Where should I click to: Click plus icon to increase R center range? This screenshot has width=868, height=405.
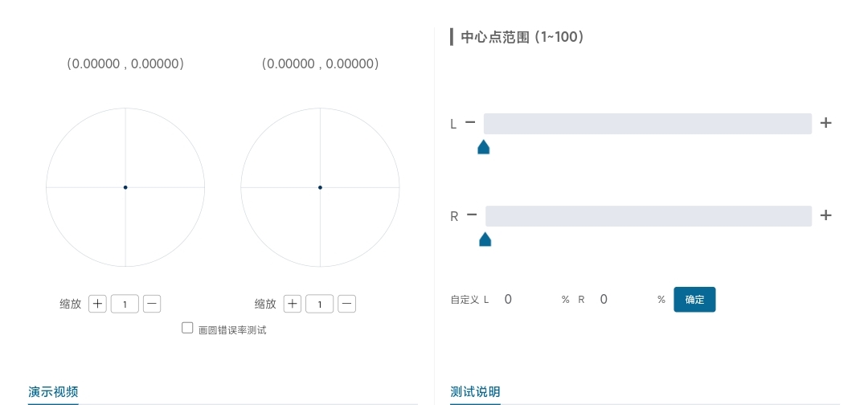point(825,215)
